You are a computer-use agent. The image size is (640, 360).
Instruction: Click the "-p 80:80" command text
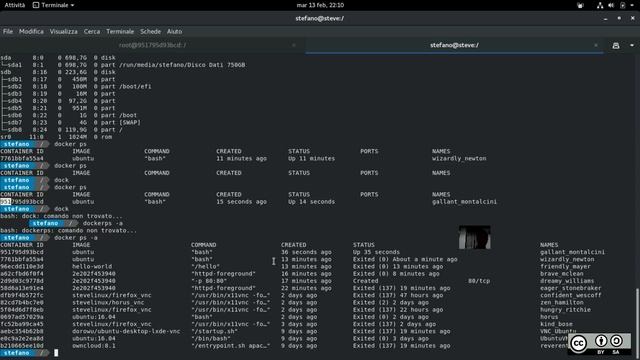(209, 281)
